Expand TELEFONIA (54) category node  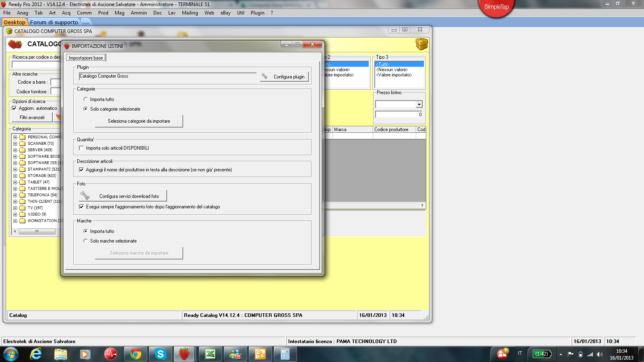pos(15,195)
